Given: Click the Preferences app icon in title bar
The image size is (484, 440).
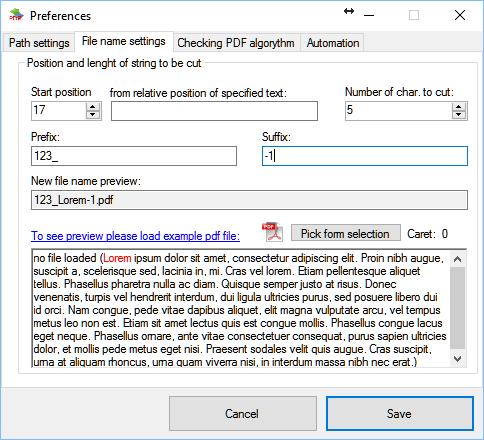Looking at the screenshot, I should point(16,15).
